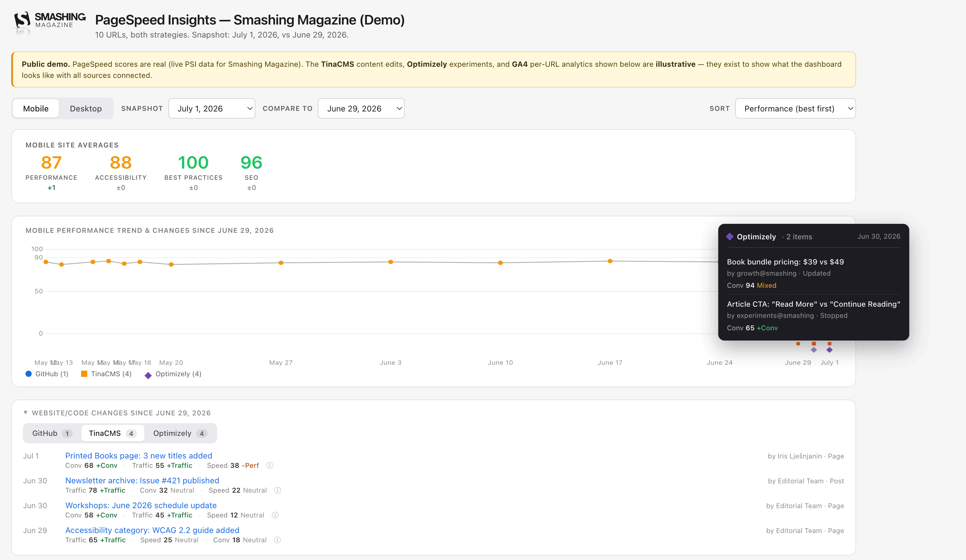
Task: Click 'PageSpeed Insights — Smashing Magazine (Demo)' heading
Action: [x=250, y=20]
